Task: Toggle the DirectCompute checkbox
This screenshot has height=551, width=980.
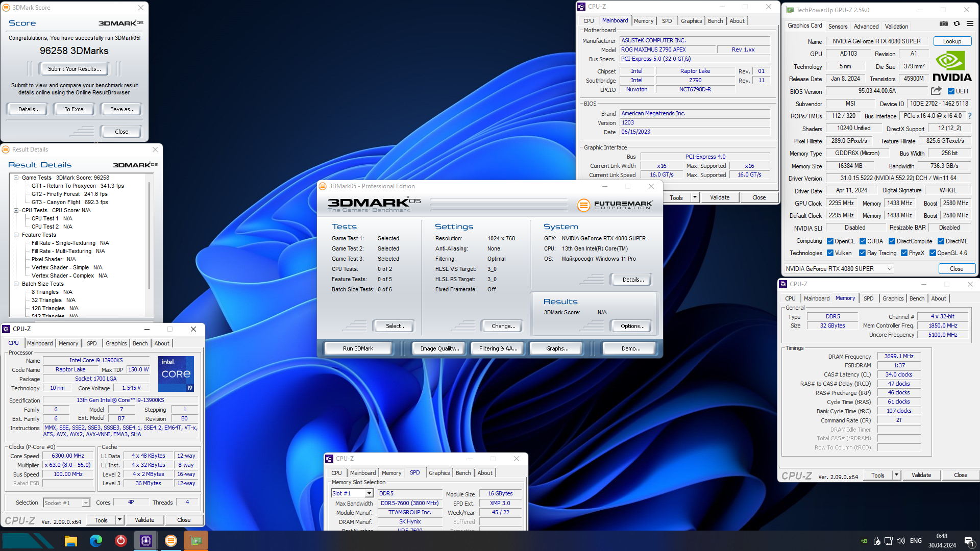Action: (892, 241)
